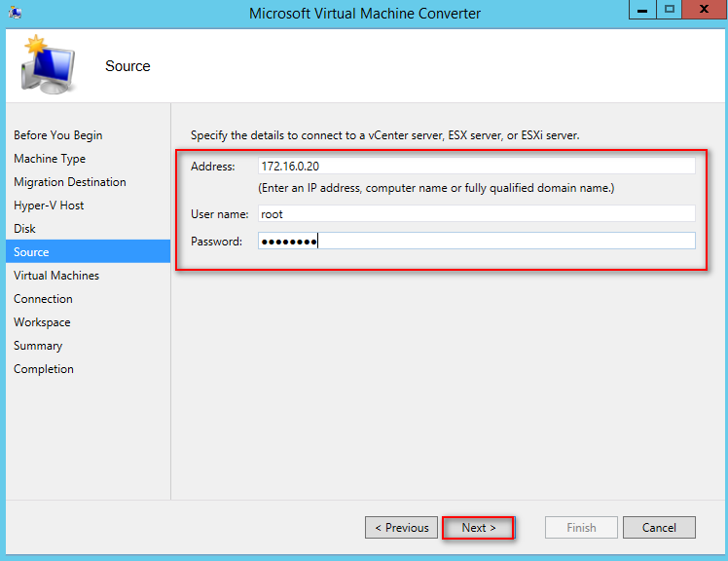This screenshot has width=728, height=561.
Task: Open the Before You Begin step
Action: (x=58, y=135)
